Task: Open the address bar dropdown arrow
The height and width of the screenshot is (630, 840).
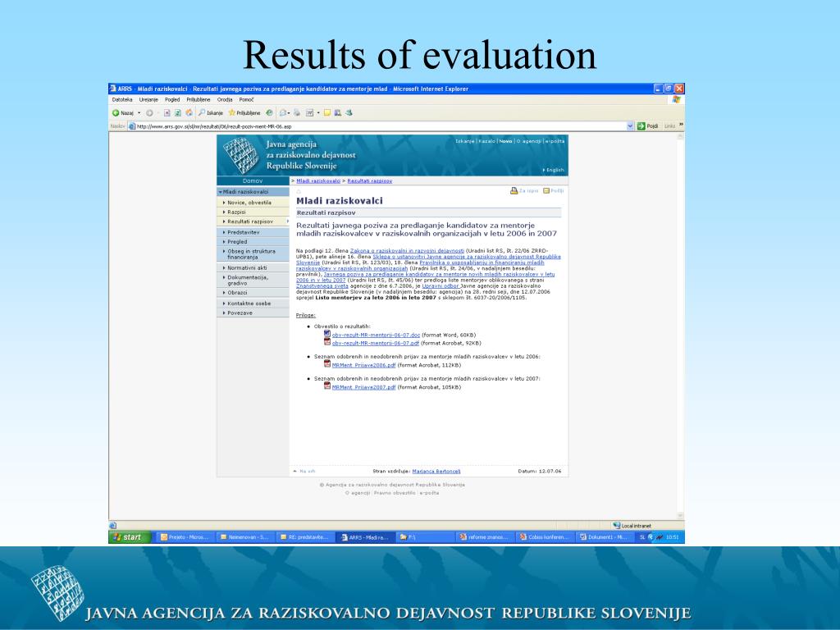Action: click(630, 126)
